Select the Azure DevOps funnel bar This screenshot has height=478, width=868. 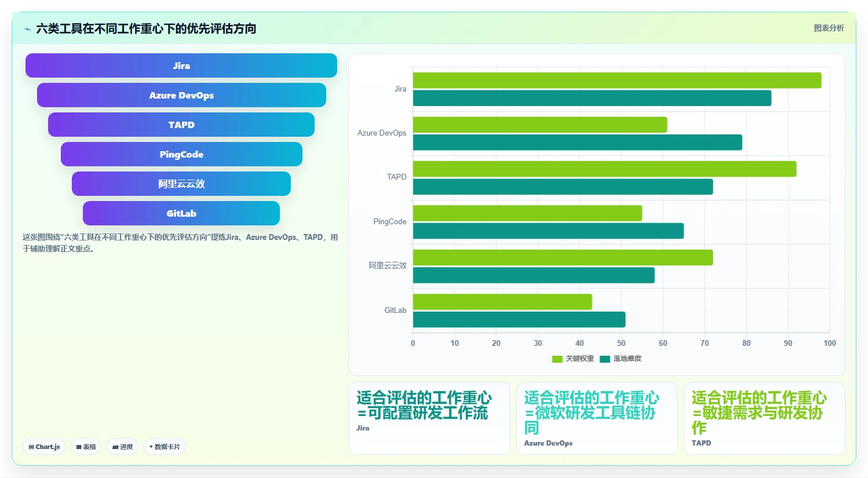[181, 95]
